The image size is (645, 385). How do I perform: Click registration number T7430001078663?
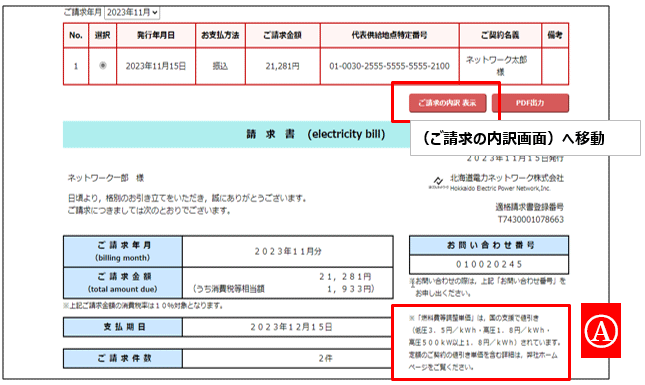pos(531,220)
